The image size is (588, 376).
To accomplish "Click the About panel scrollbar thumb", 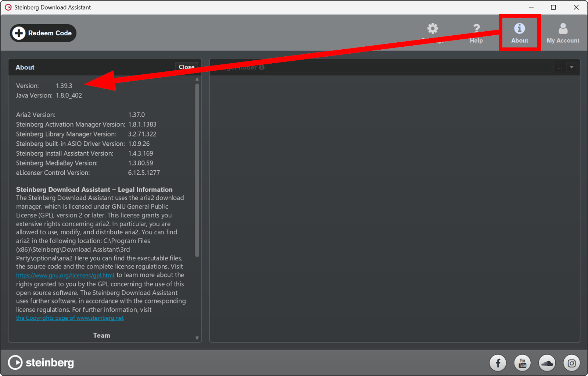I will (x=197, y=170).
